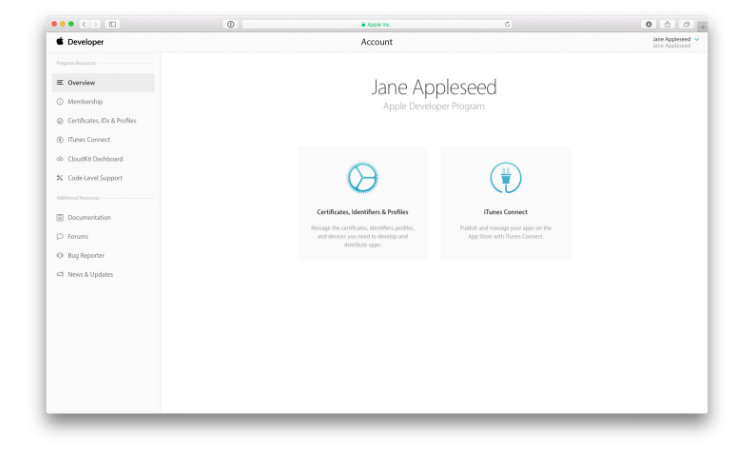The height and width of the screenshot is (450, 740).
Task: Show all tabs with the tab overview button
Action: tap(686, 24)
